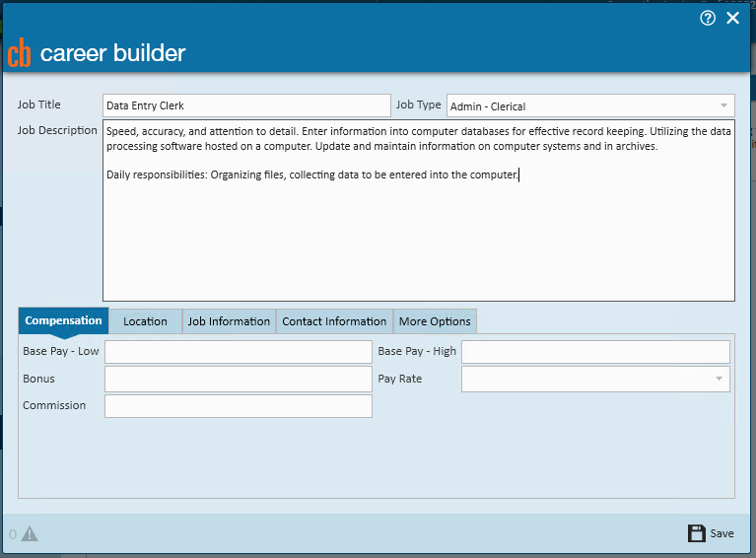Click the Commission input field
This screenshot has height=558, width=756.
pyautogui.click(x=239, y=406)
